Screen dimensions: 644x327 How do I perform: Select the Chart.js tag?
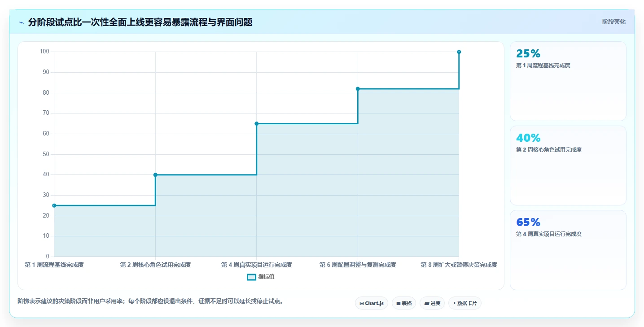[x=372, y=303]
